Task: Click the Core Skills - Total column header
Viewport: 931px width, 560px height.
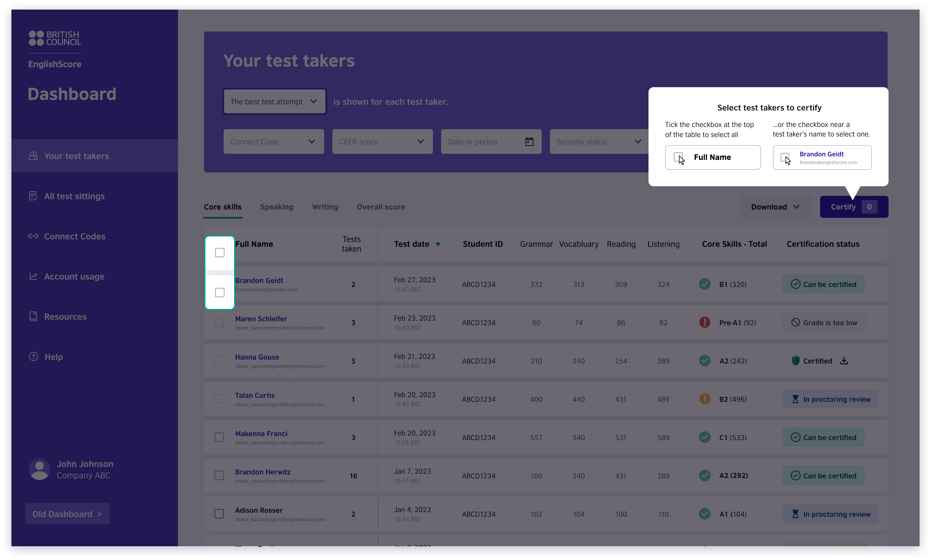Action: point(734,244)
